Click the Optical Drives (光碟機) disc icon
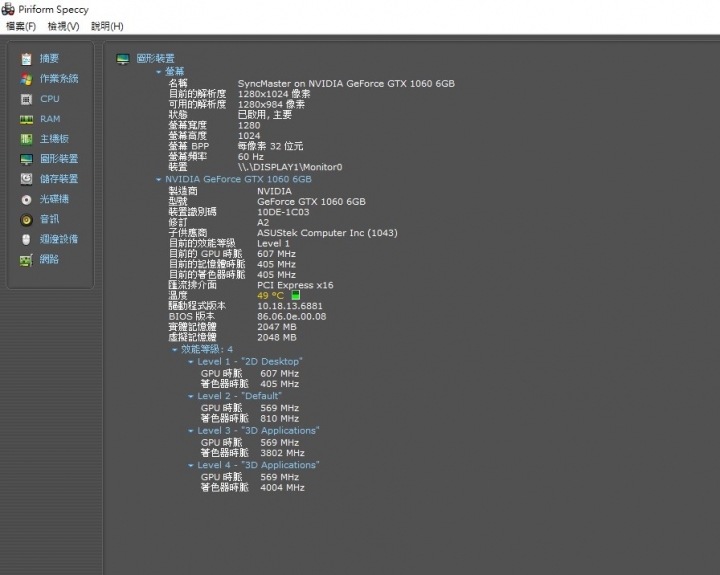This screenshot has height=575, width=720. [x=26, y=199]
